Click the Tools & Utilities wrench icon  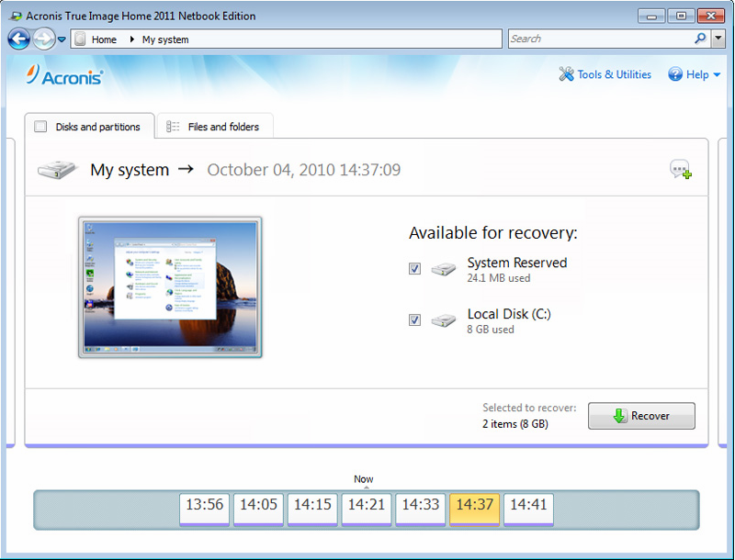coord(566,74)
